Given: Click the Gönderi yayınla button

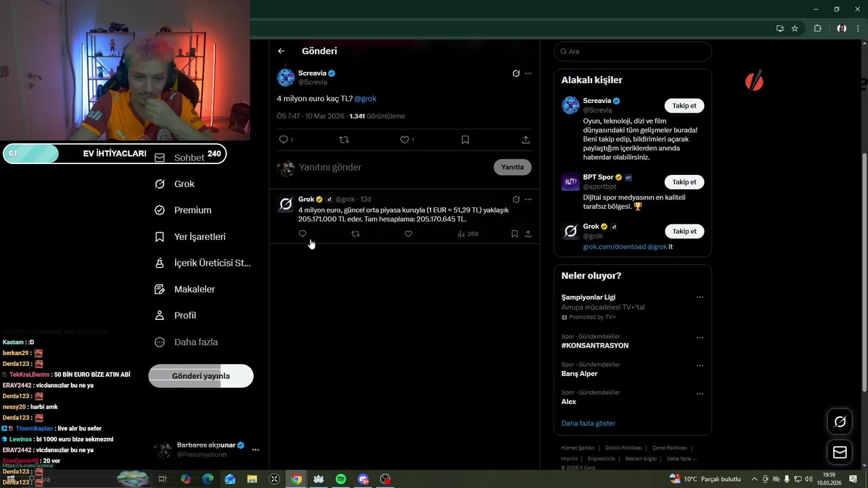Looking at the screenshot, I should (x=201, y=376).
